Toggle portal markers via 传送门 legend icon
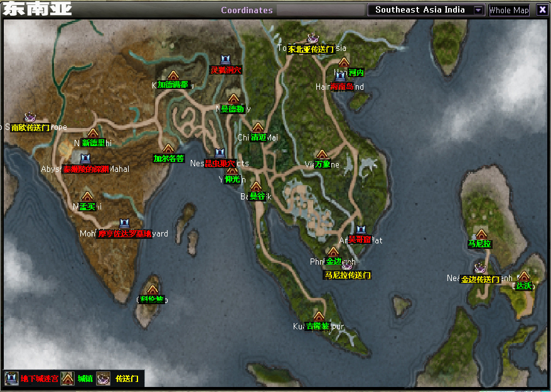The height and width of the screenshot is (392, 551). 104,378
